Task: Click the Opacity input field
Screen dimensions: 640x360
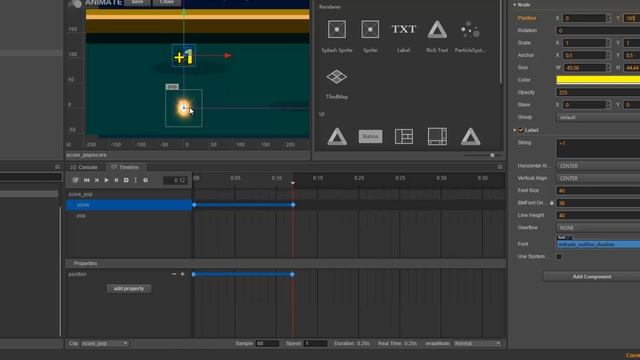Action: click(598, 92)
